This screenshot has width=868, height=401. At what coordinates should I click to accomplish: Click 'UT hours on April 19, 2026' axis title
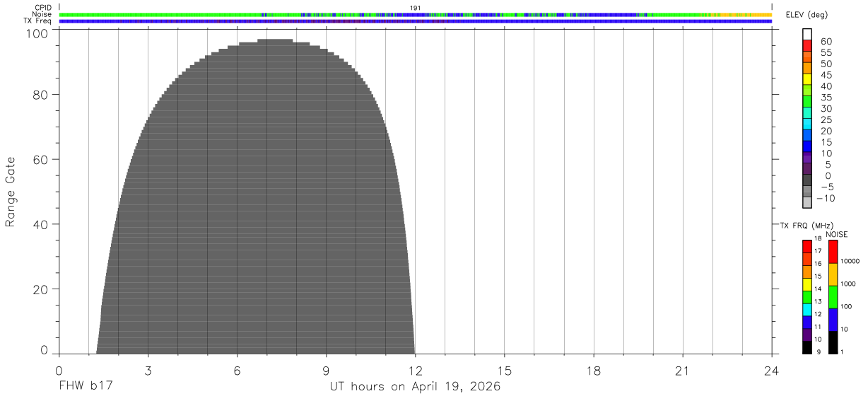click(x=415, y=387)
